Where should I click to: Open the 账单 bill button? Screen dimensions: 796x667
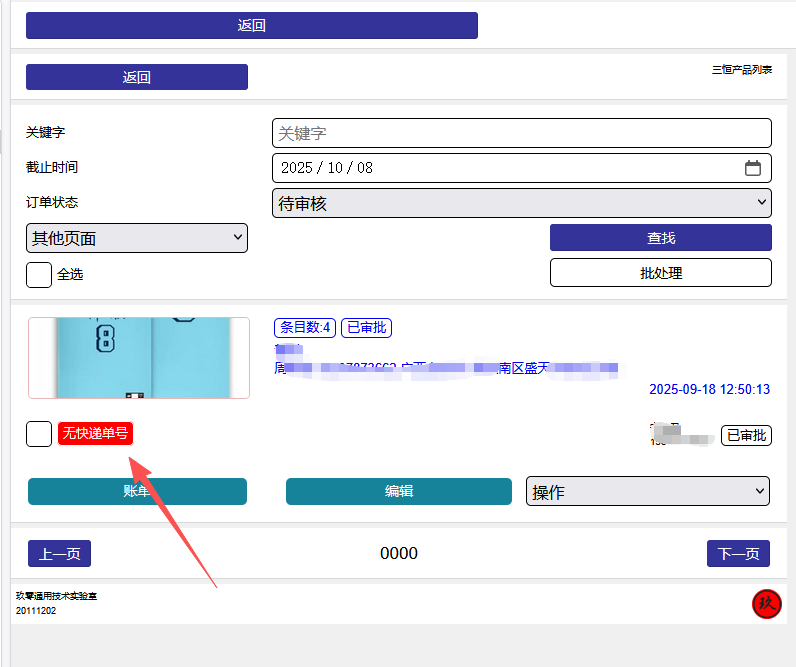136,491
